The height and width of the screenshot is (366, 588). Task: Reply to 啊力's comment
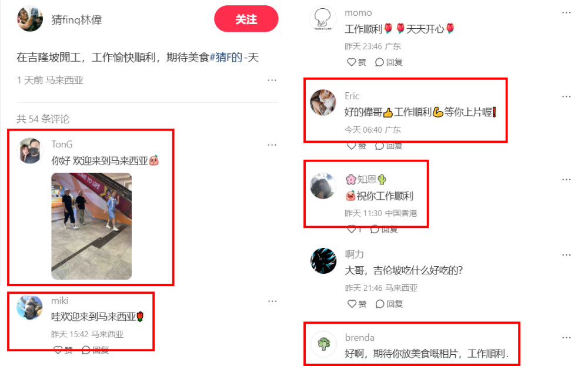(389, 304)
